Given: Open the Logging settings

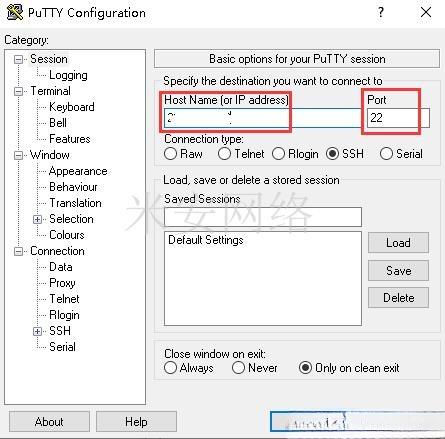Looking at the screenshot, I should pyautogui.click(x=68, y=75).
